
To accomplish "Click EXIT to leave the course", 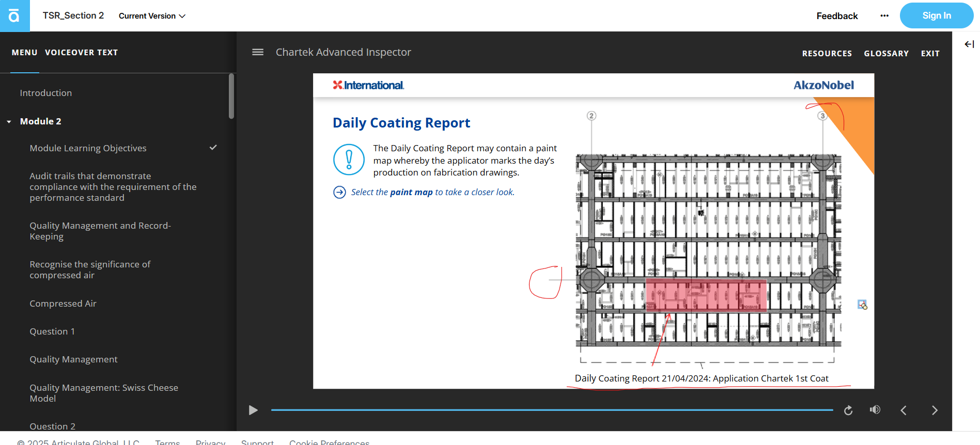I will pos(930,53).
